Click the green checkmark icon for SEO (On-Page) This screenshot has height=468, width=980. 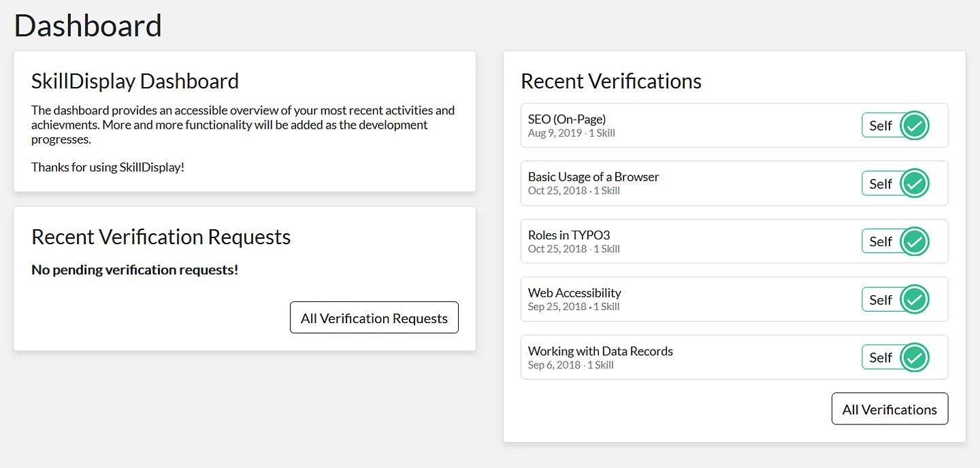tap(914, 126)
